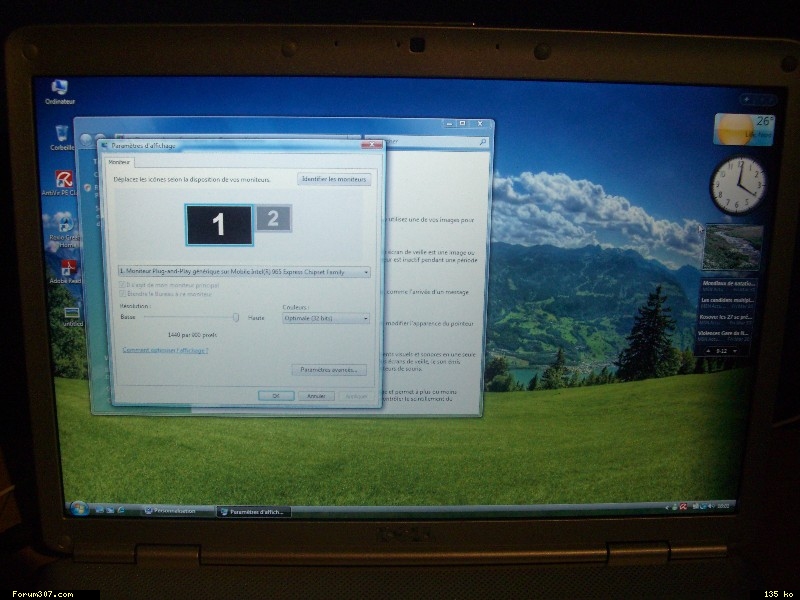
Task: Click the Résolution slider handle
Action: [237, 317]
